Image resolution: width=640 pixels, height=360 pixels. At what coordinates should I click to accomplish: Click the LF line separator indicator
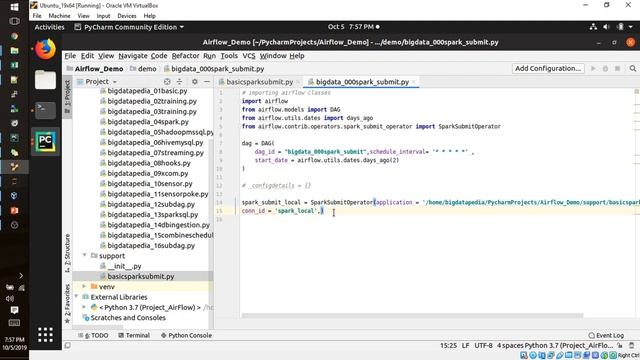pos(465,345)
